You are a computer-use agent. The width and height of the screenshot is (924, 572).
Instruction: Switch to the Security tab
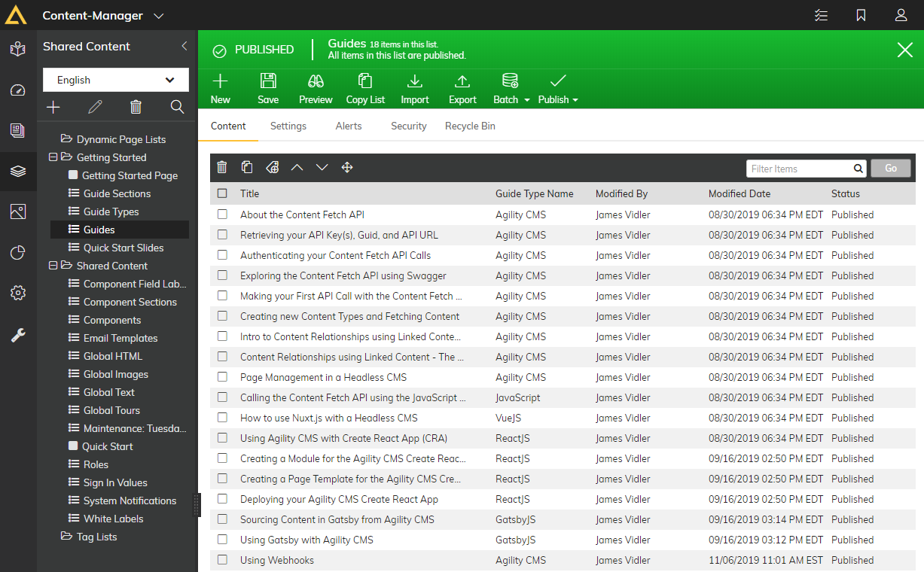[x=409, y=126]
